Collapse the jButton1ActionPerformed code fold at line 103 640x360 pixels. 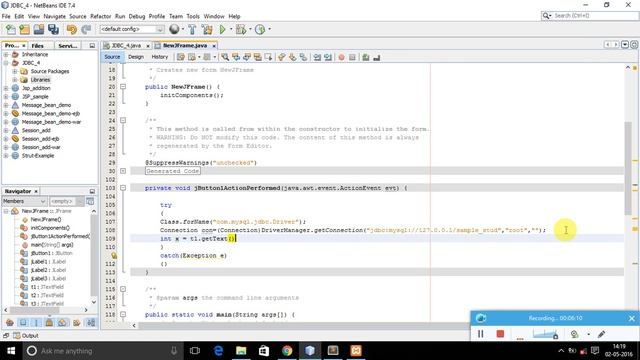[123, 188]
